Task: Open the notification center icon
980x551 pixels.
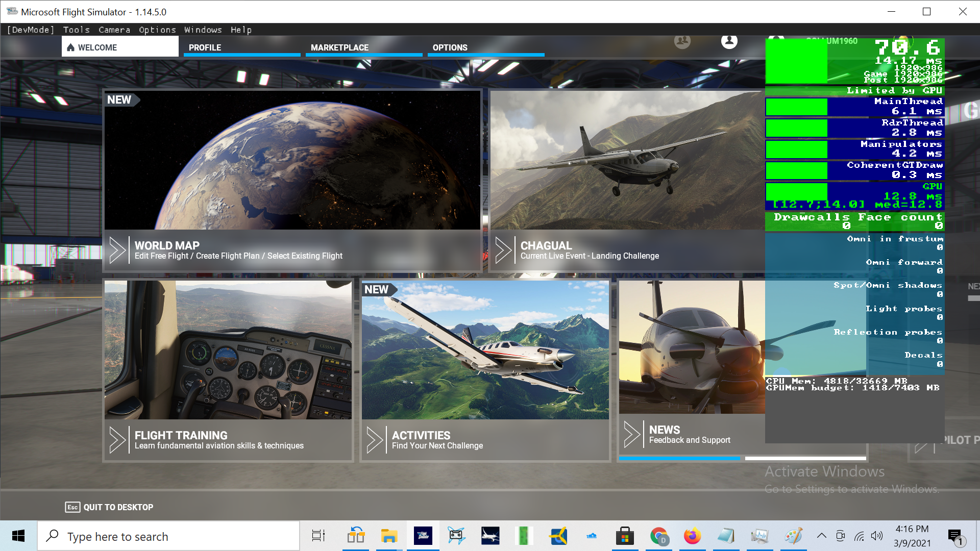Action: tap(955, 536)
